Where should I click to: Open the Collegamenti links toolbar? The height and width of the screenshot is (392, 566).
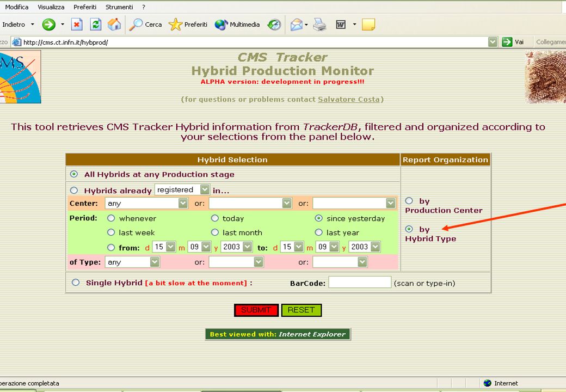coord(551,42)
